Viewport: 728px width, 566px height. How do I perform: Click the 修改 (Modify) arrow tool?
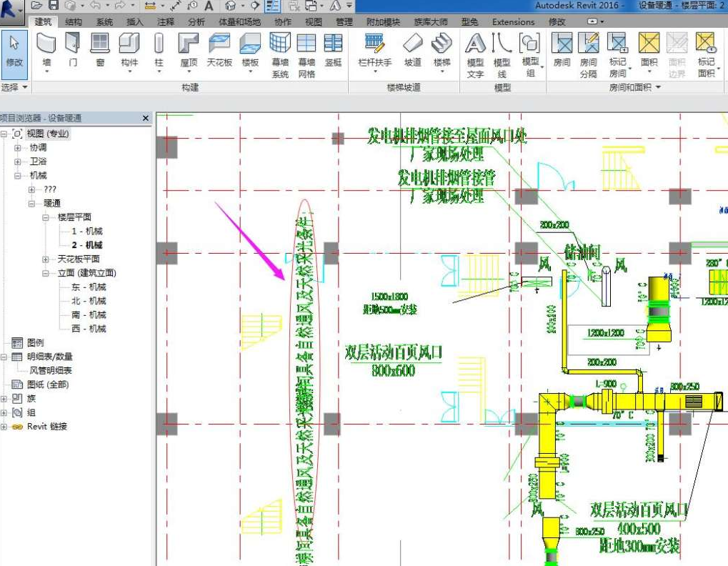tap(14, 50)
